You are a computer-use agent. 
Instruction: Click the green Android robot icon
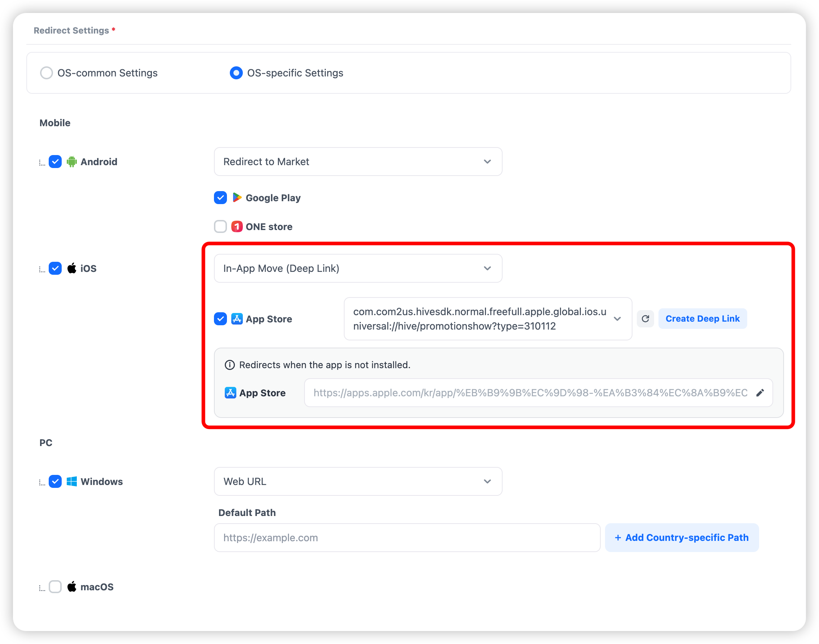[x=72, y=162]
